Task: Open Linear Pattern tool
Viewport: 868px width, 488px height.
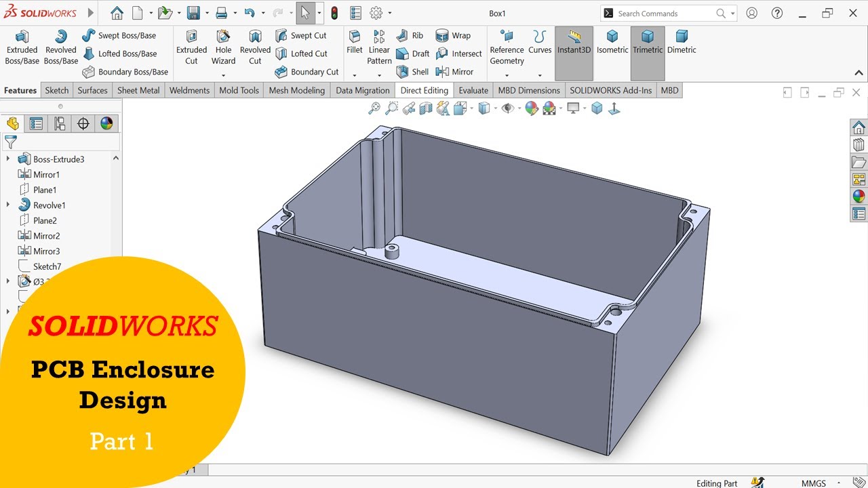Action: click(x=379, y=47)
